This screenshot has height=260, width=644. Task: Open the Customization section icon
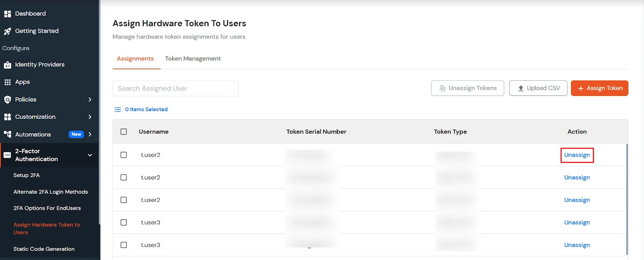[x=8, y=117]
